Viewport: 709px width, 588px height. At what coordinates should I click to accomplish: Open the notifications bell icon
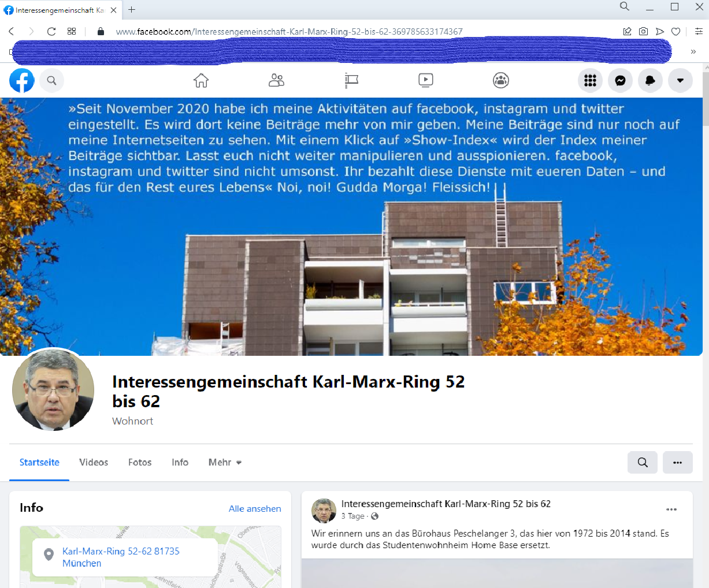coord(650,80)
